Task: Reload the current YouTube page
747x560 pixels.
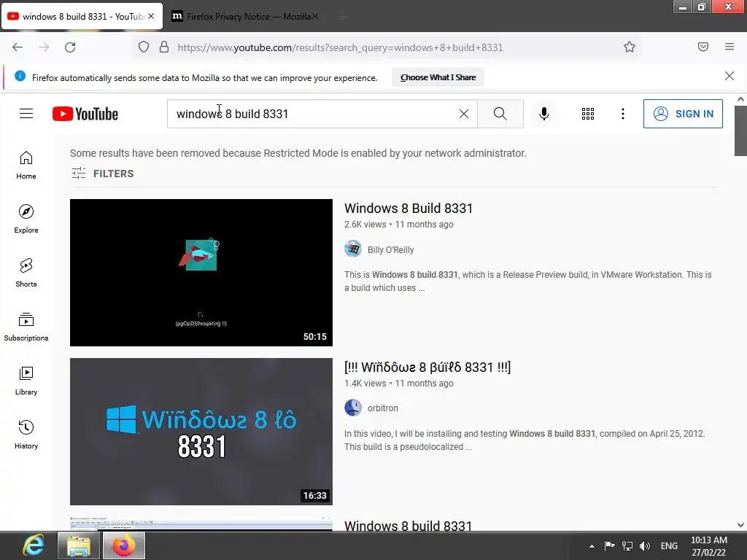Action: (x=70, y=47)
